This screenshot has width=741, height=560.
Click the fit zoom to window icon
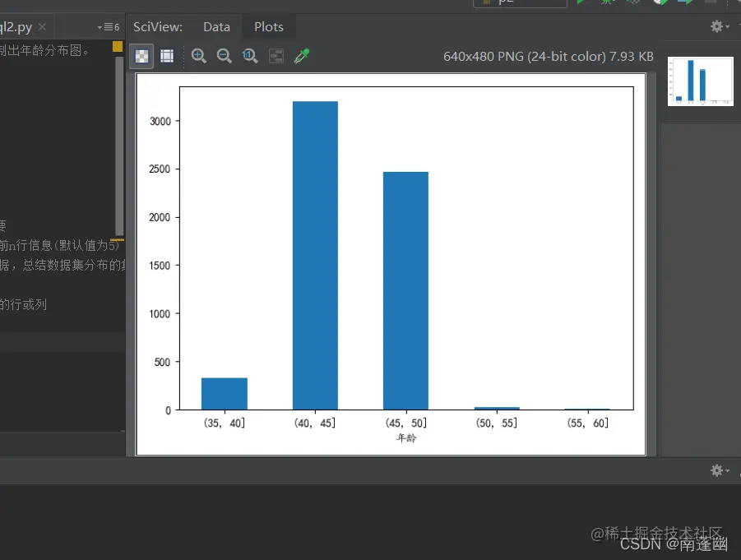[x=276, y=56]
